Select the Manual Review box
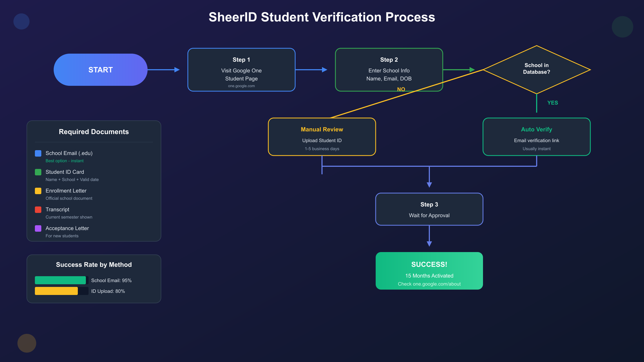The width and height of the screenshot is (644, 362). 322,137
